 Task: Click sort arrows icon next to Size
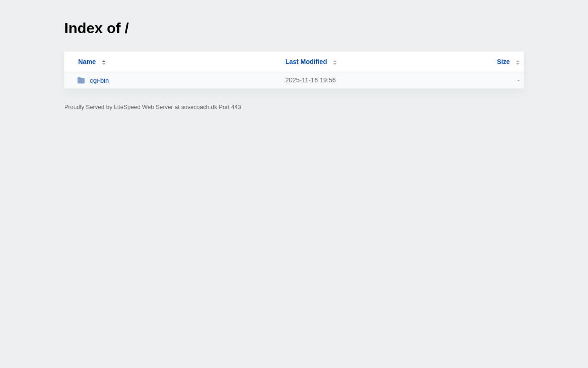[518, 62]
